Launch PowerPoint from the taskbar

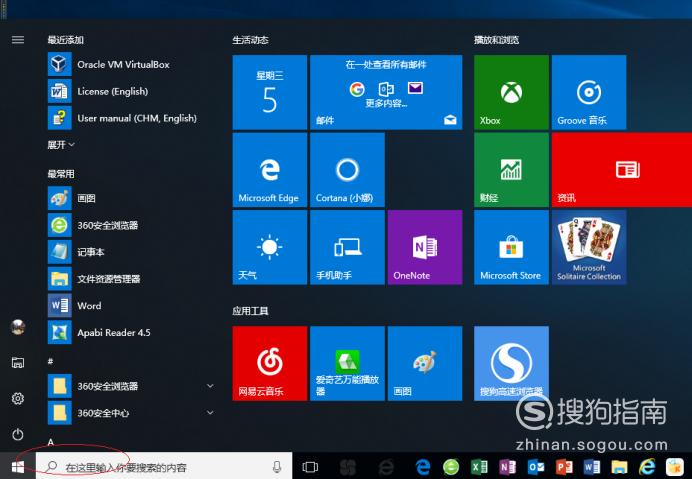pyautogui.click(x=564, y=467)
